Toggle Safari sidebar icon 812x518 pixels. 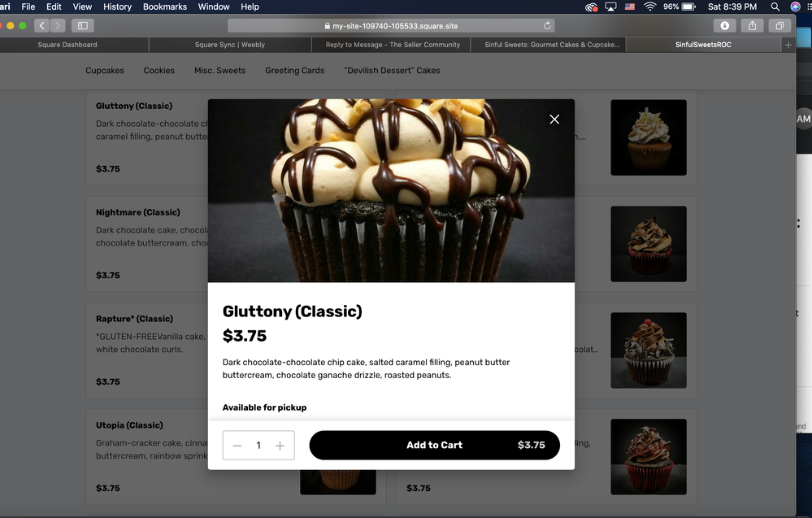pos(82,26)
